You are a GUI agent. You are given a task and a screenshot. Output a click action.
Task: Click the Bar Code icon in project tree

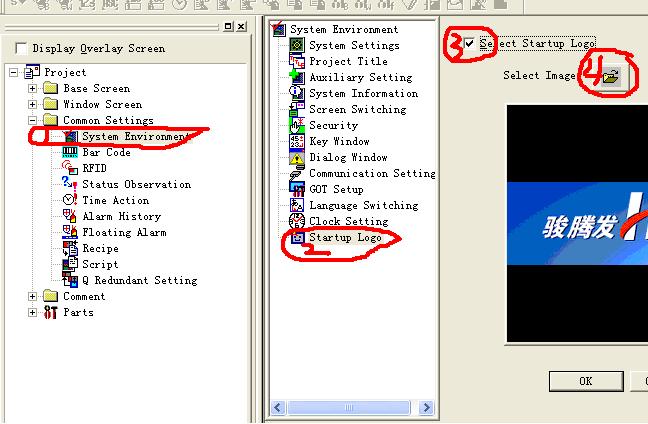[70, 153]
